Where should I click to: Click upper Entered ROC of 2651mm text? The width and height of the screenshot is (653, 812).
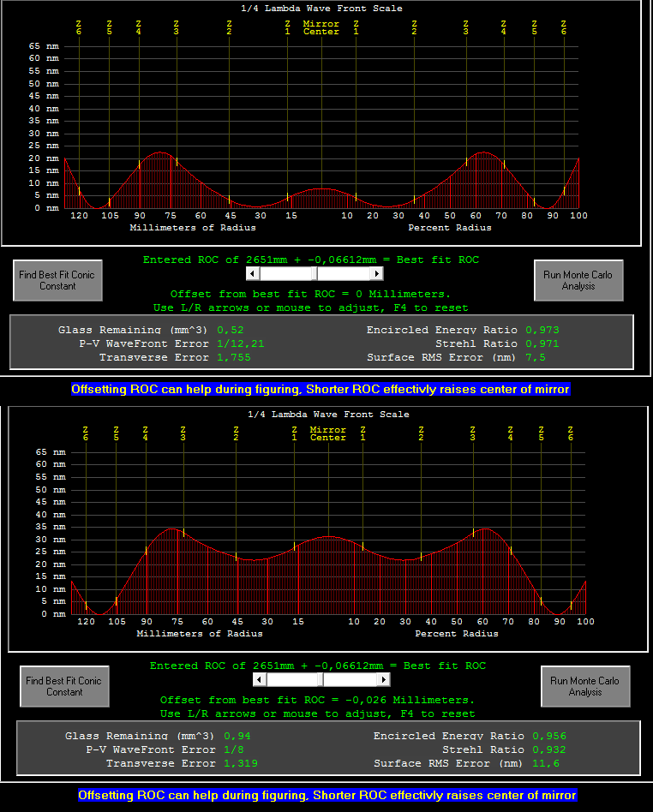pos(311,260)
